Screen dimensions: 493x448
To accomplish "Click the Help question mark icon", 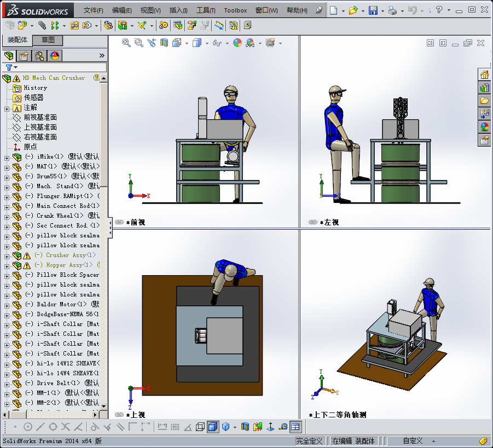I will (x=439, y=10).
